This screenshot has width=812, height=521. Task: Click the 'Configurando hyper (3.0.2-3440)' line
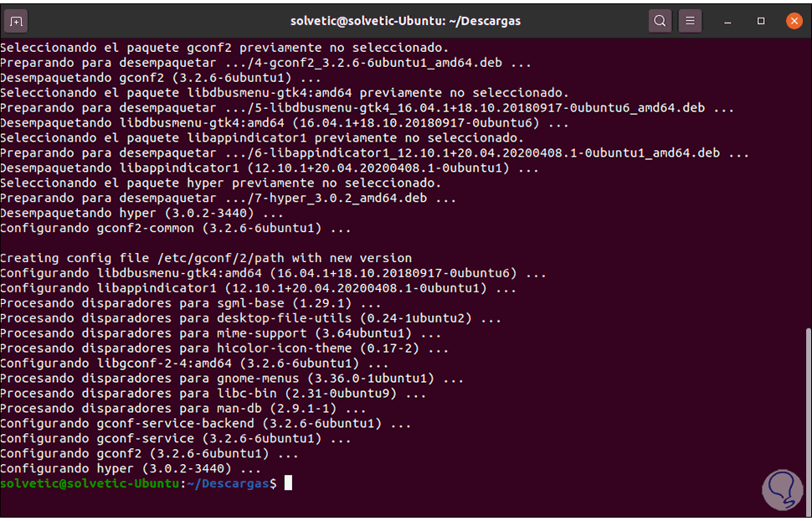pos(131,468)
